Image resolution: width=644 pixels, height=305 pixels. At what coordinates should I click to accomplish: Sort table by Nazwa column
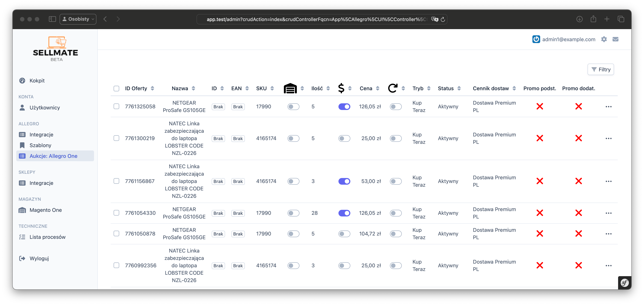pos(183,88)
